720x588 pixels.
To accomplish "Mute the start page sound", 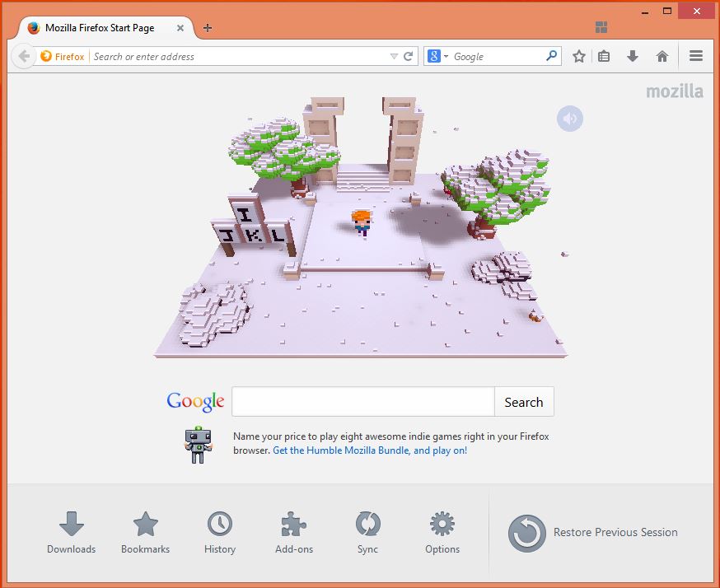I will (569, 119).
